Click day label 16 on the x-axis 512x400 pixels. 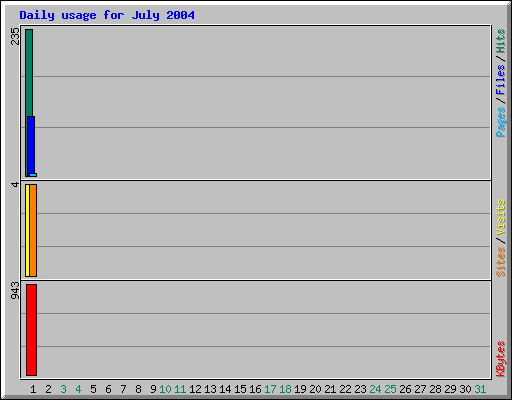(x=255, y=389)
